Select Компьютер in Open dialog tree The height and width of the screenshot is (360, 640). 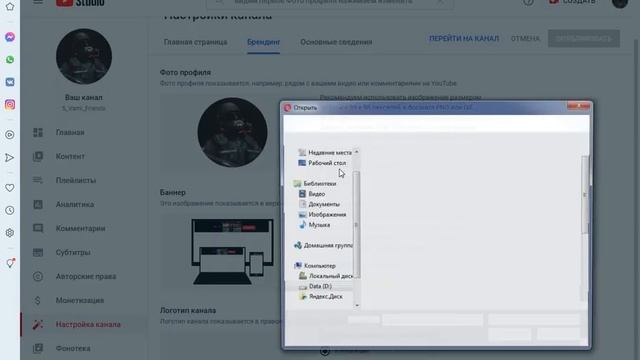click(x=315, y=266)
